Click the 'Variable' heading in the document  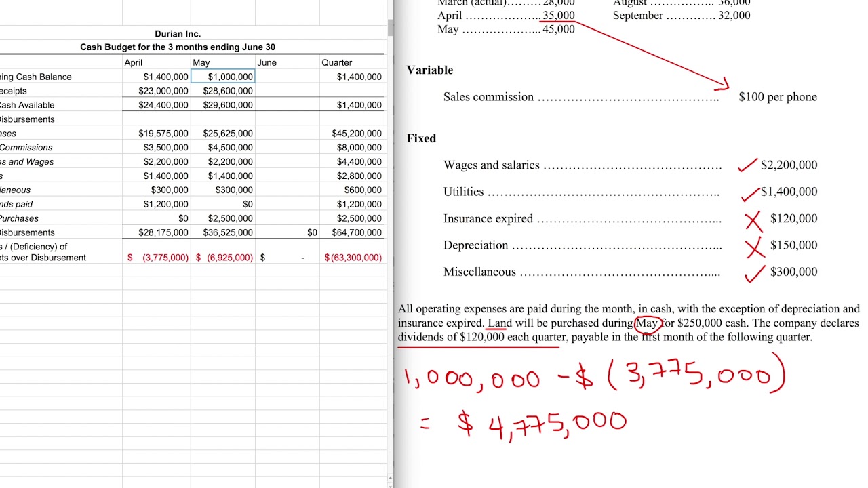[x=430, y=70]
